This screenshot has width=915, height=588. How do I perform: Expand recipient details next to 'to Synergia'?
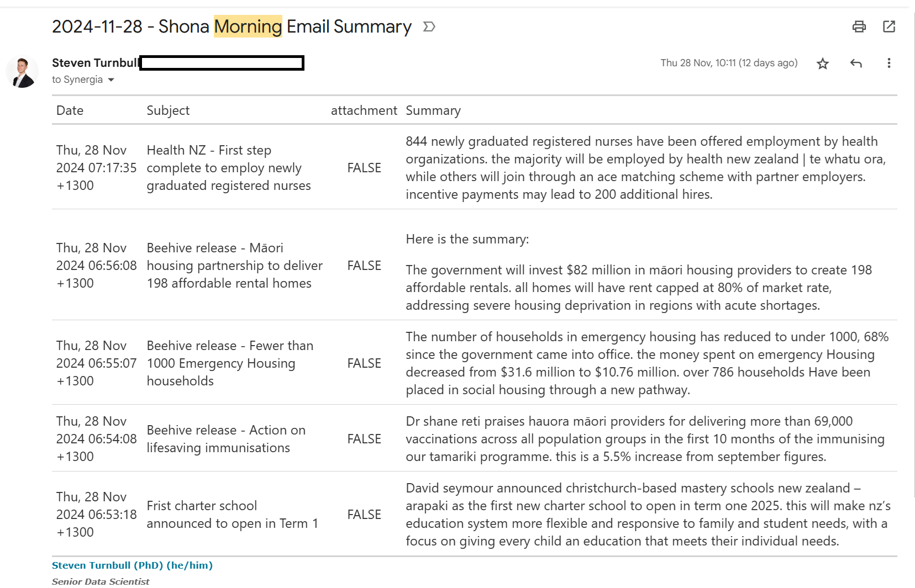[x=111, y=80]
